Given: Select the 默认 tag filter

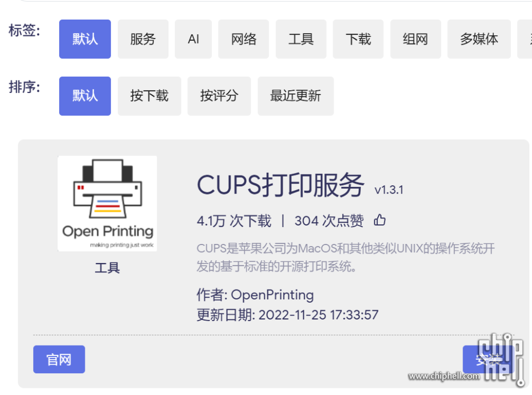Looking at the screenshot, I should [x=85, y=39].
